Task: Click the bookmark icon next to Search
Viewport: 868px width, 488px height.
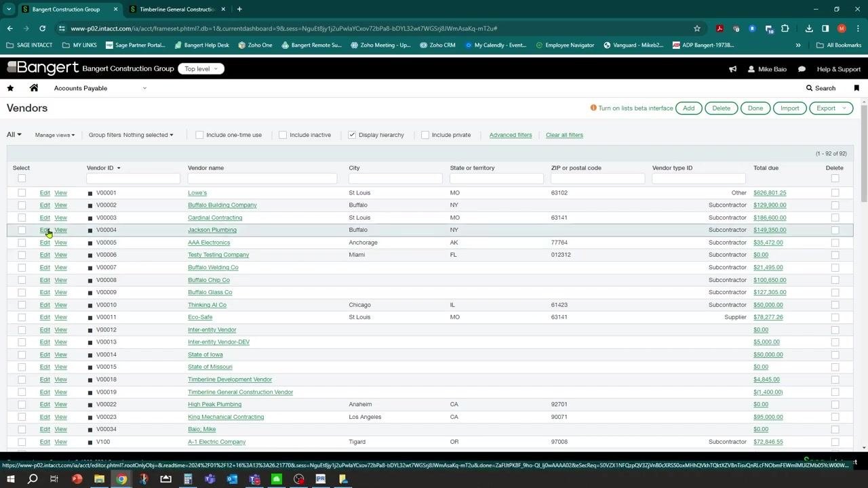Action: (856, 88)
